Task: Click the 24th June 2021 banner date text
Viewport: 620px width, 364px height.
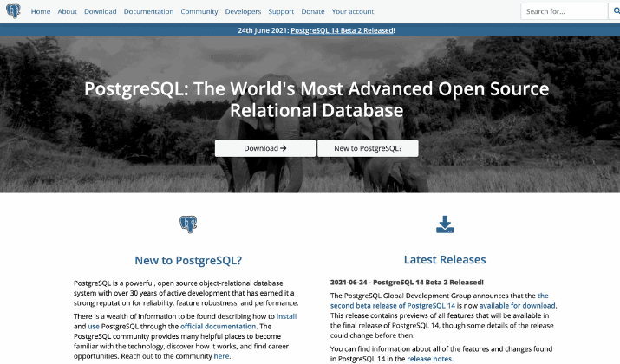Action: [x=264, y=30]
